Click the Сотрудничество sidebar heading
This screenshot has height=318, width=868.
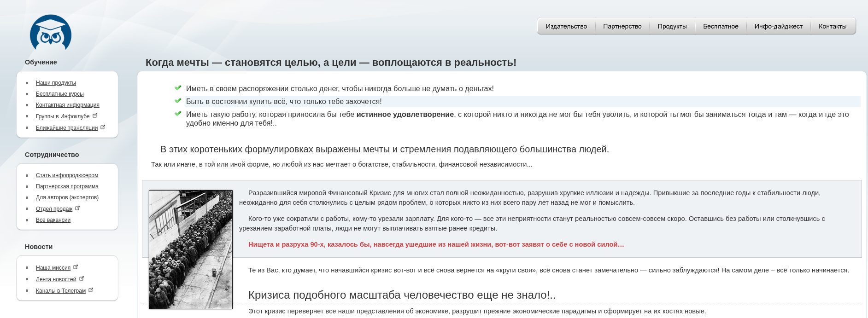[x=52, y=155]
